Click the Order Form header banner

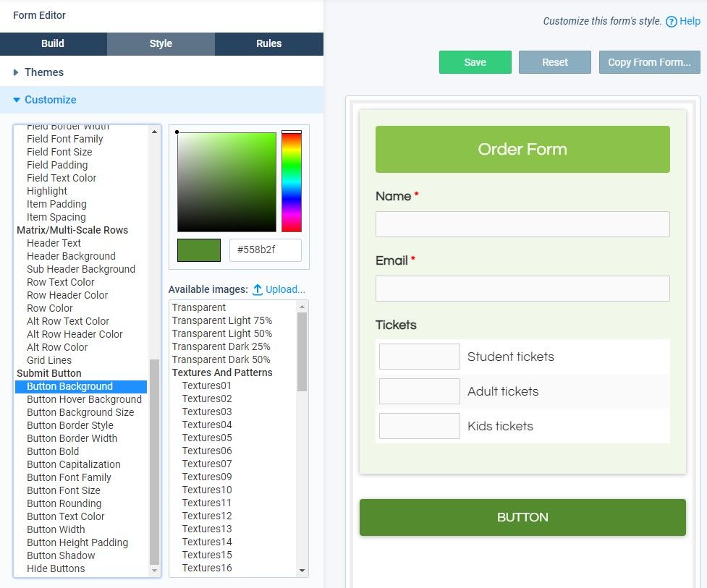point(522,149)
